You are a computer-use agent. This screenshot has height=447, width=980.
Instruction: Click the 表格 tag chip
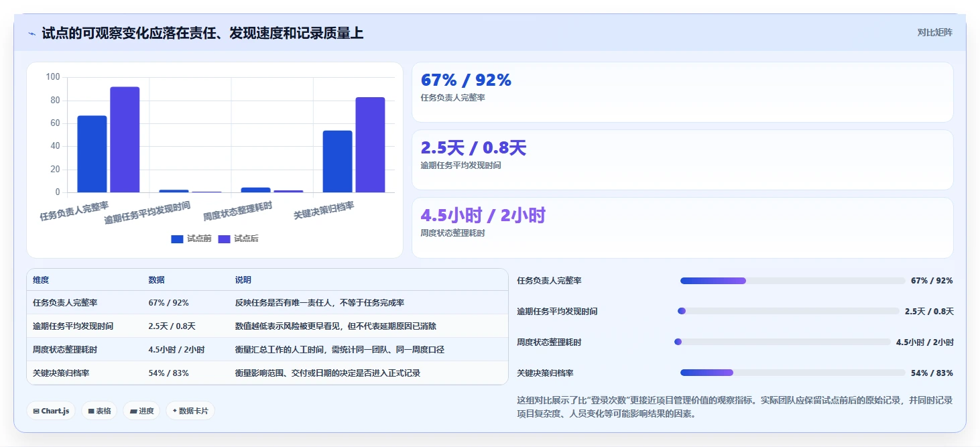pos(99,411)
